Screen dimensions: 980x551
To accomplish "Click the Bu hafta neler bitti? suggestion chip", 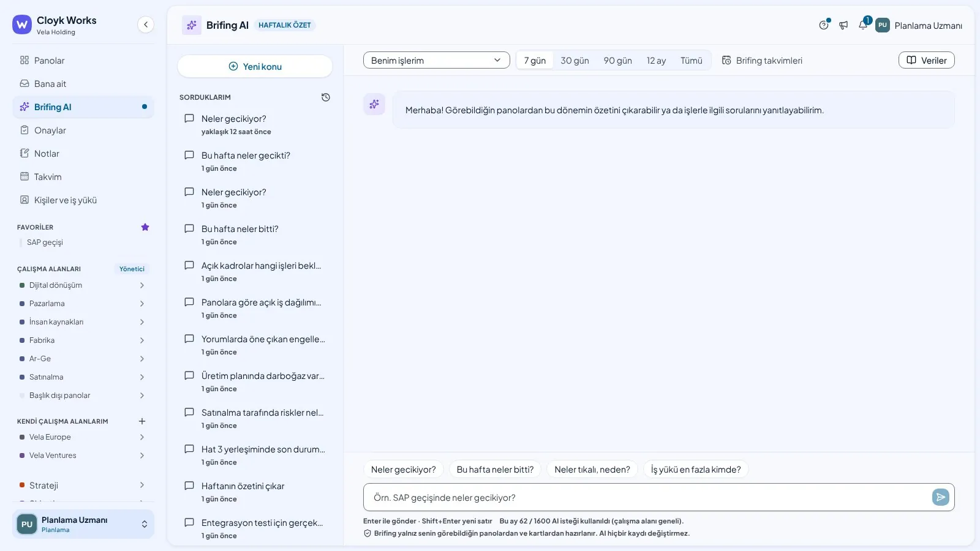I will (495, 470).
